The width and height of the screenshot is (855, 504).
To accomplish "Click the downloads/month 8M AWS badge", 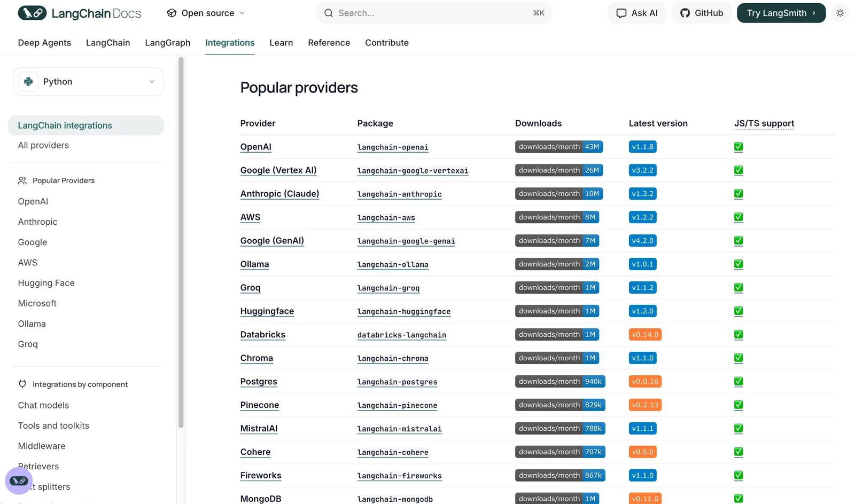I will pyautogui.click(x=557, y=217).
